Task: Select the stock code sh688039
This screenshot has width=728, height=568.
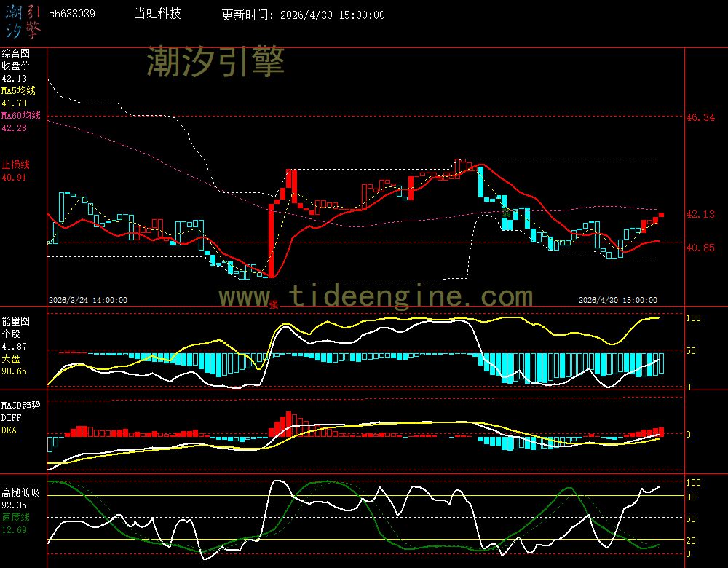Action: coord(72,14)
